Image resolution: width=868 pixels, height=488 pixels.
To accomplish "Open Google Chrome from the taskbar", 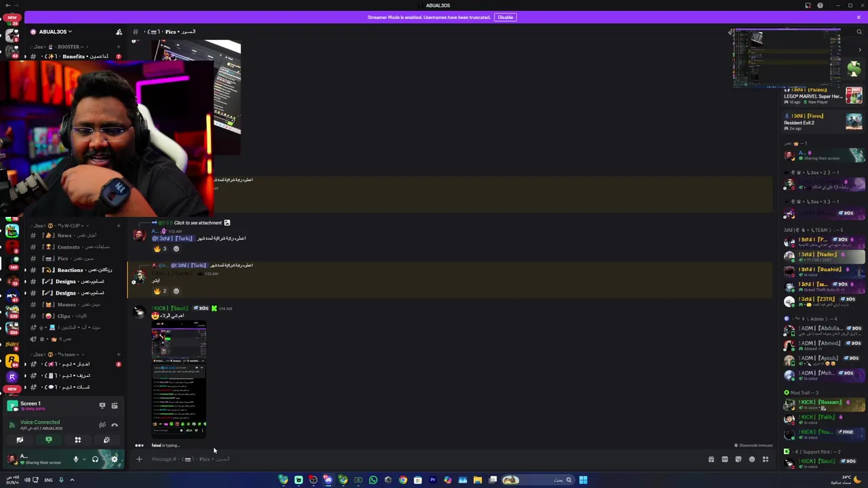I will coord(403,480).
